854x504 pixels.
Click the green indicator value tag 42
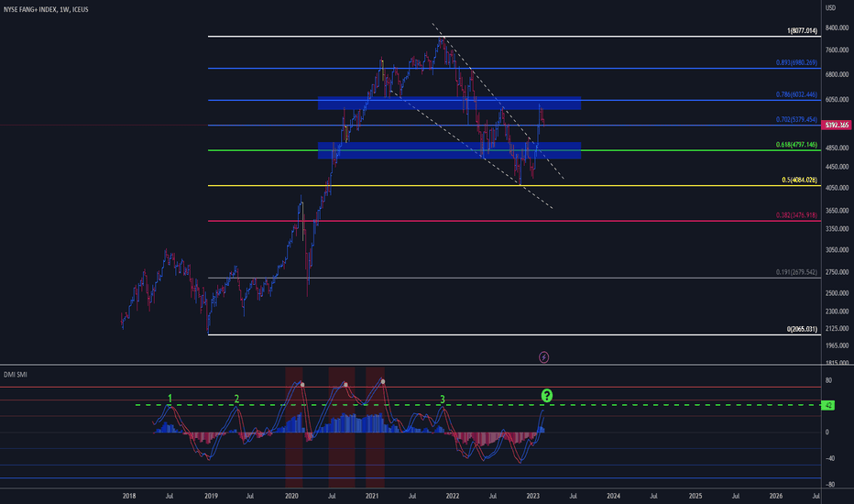pyautogui.click(x=827, y=405)
